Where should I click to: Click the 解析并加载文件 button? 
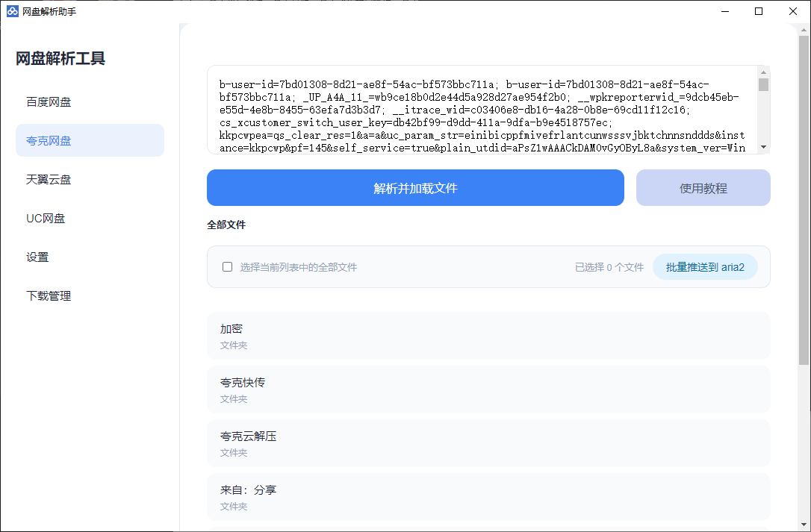click(x=415, y=188)
